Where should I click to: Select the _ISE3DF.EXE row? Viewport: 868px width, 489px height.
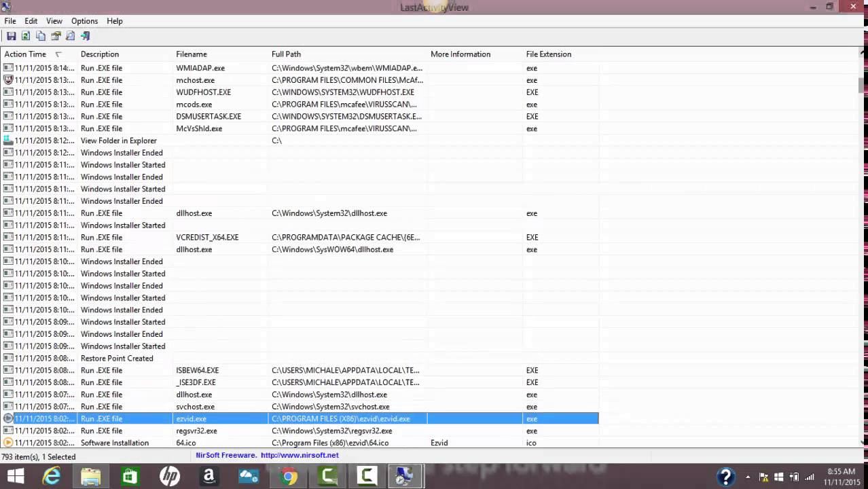pos(300,382)
